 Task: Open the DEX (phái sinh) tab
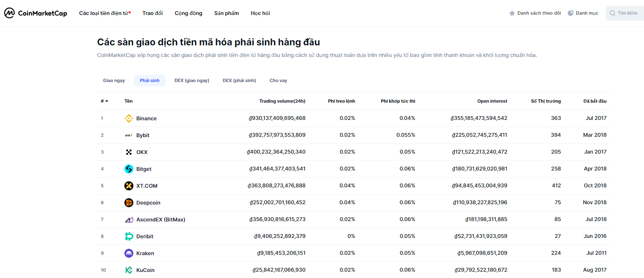coord(239,80)
